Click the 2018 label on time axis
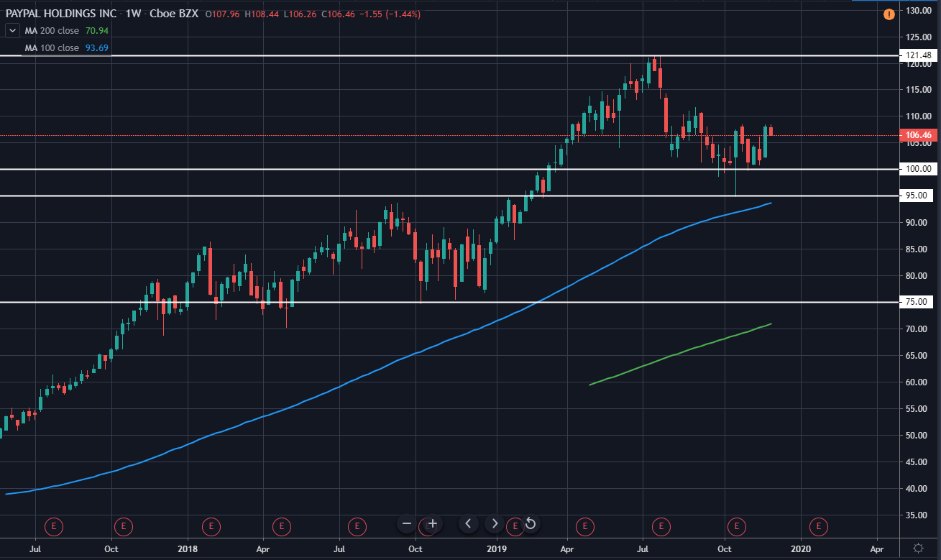This screenshot has height=560, width=941. pyautogui.click(x=188, y=548)
